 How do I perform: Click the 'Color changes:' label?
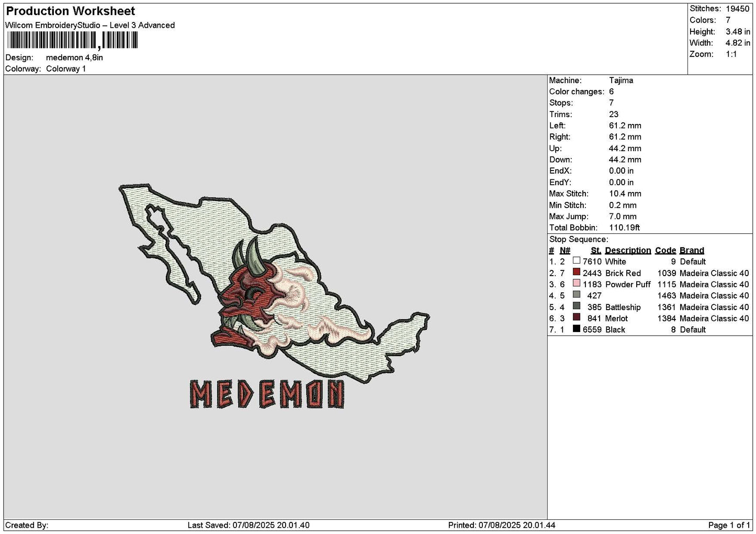(x=577, y=92)
